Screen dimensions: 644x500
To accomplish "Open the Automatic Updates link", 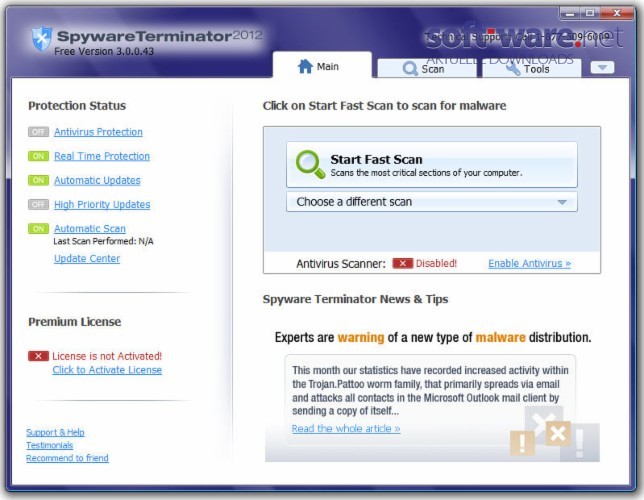I will pyautogui.click(x=97, y=180).
